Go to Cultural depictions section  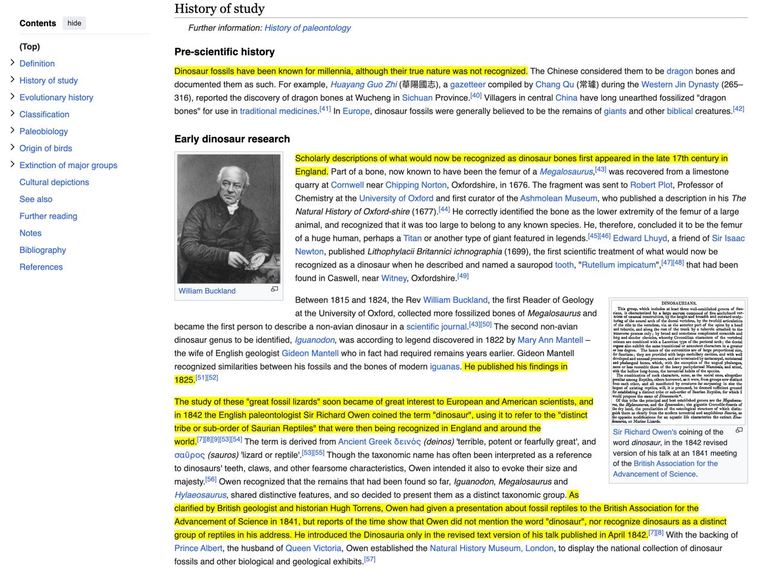(54, 182)
